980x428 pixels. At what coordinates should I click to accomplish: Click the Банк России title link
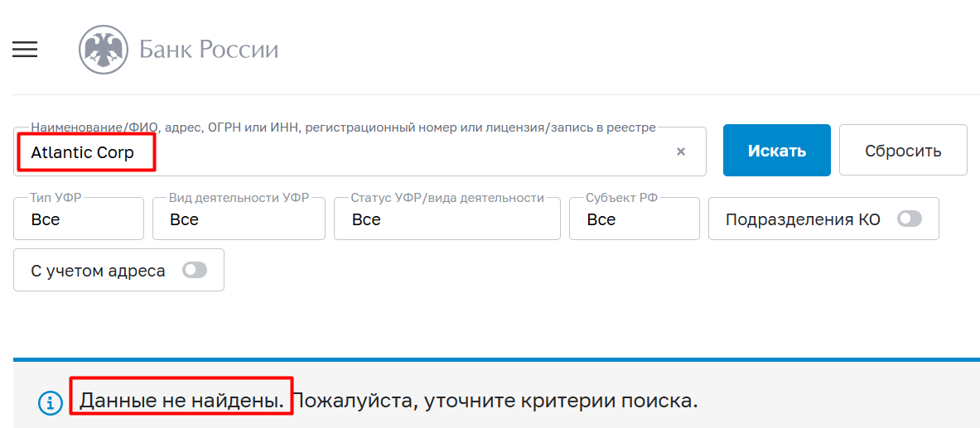(209, 50)
